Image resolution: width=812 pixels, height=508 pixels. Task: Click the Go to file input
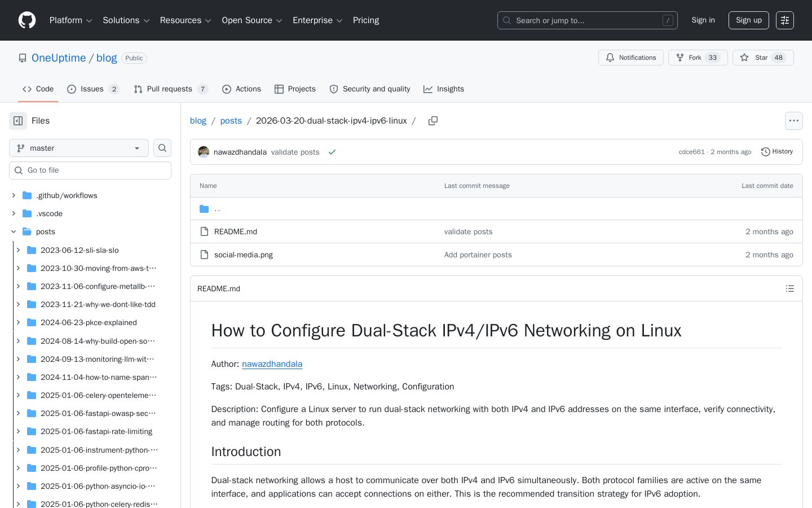[x=90, y=170]
